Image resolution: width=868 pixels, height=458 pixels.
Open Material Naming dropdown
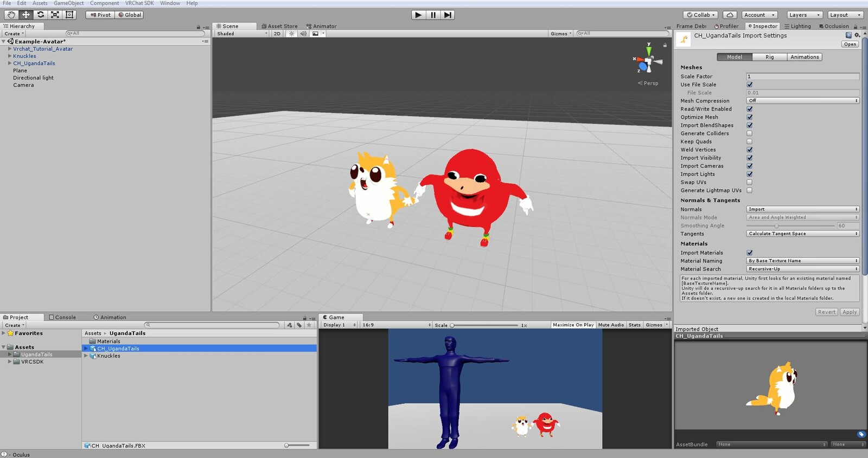coord(803,261)
